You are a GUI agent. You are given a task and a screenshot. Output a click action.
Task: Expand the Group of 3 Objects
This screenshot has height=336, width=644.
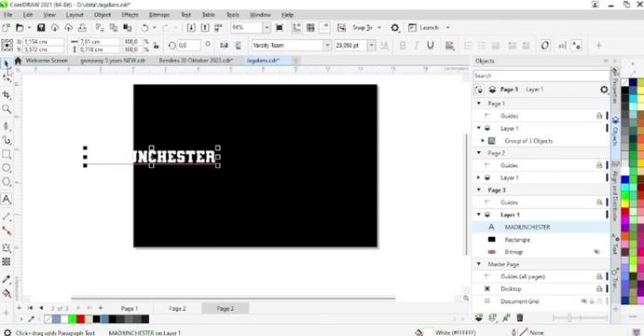[x=483, y=141]
